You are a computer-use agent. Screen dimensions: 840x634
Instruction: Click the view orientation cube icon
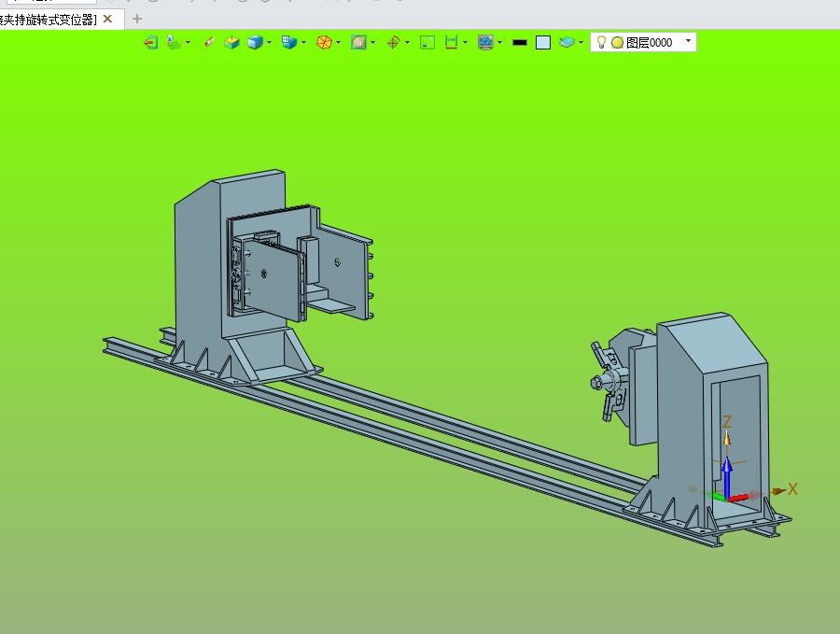(x=289, y=42)
